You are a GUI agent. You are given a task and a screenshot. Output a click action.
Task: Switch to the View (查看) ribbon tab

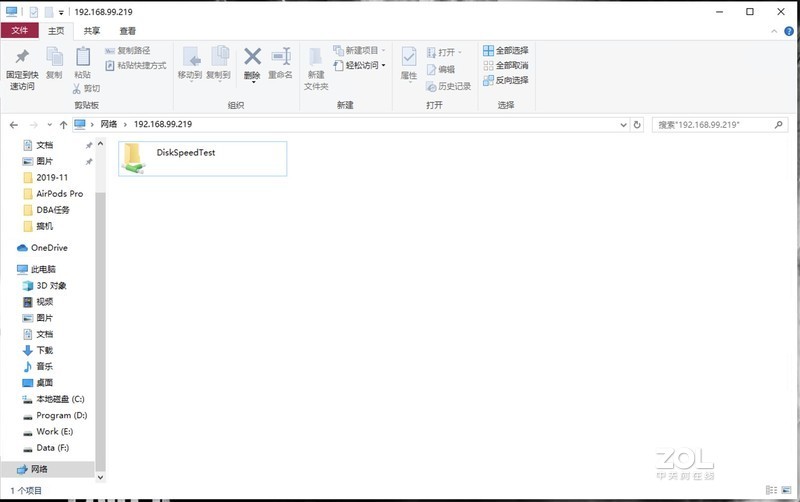pos(128,31)
